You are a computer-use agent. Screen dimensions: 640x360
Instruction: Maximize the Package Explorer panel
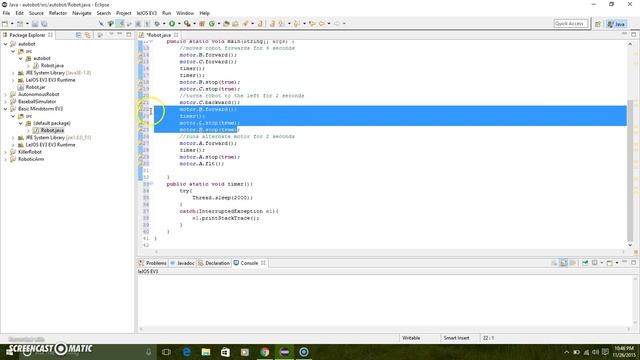click(129, 35)
